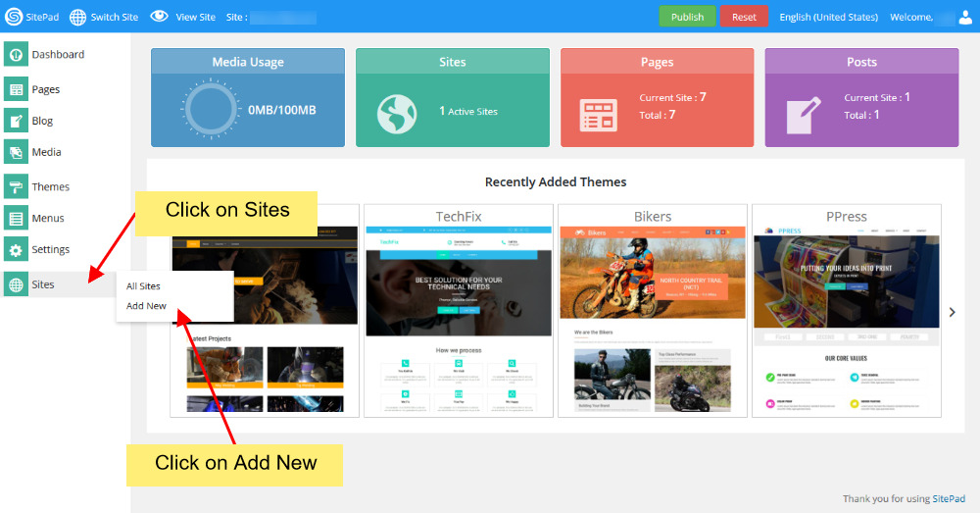Click the Posts card header
Viewport: 980px width, 513px height.
[861, 62]
